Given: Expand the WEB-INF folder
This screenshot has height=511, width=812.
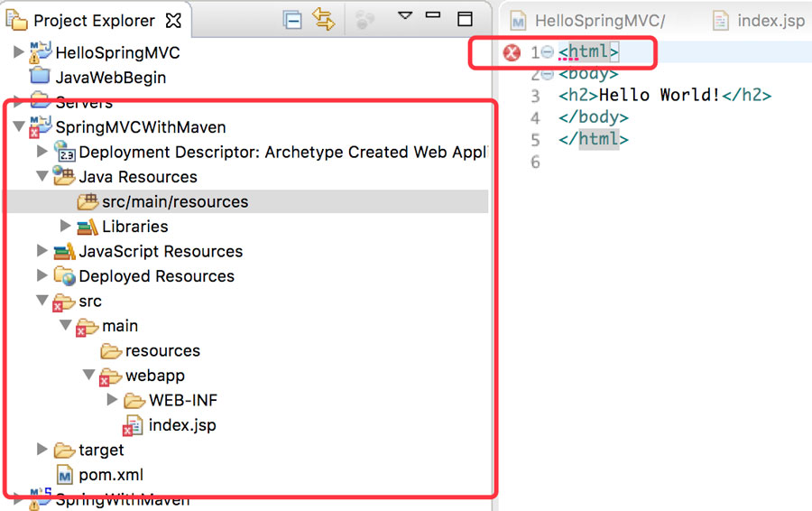Looking at the screenshot, I should [x=113, y=400].
